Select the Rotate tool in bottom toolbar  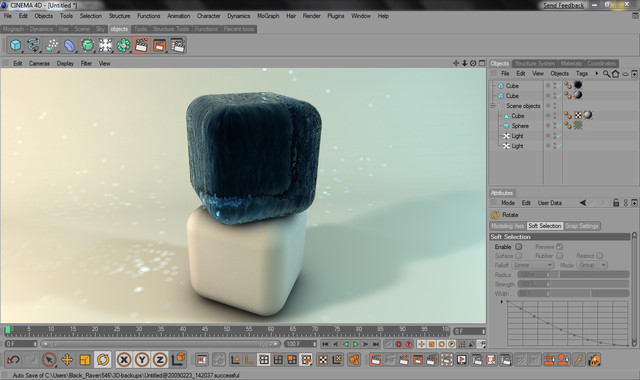point(103,360)
